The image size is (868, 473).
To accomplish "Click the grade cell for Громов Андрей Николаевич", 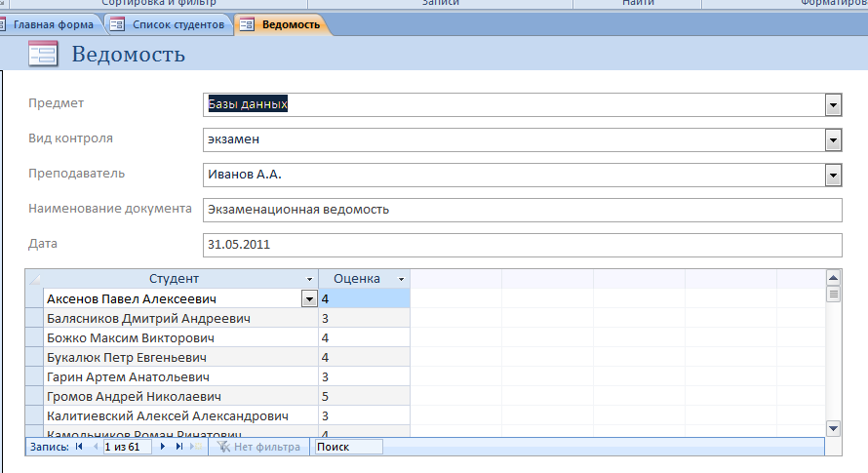I will [364, 397].
